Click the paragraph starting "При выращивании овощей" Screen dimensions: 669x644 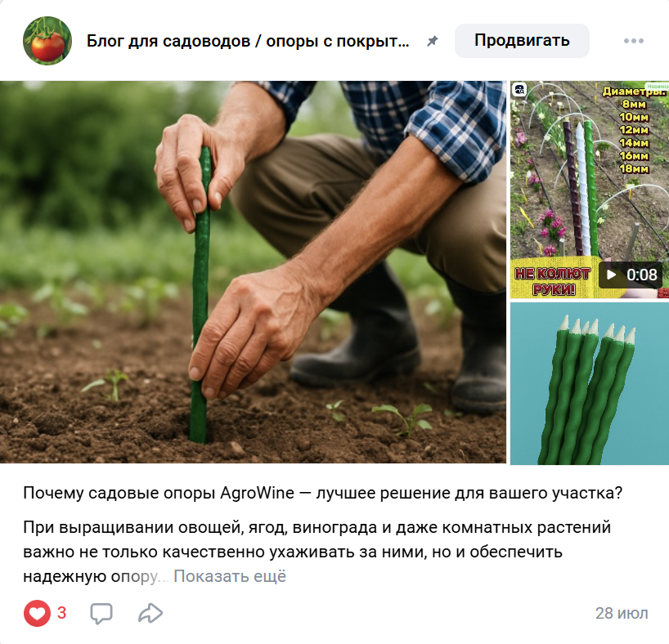pyautogui.click(x=317, y=552)
